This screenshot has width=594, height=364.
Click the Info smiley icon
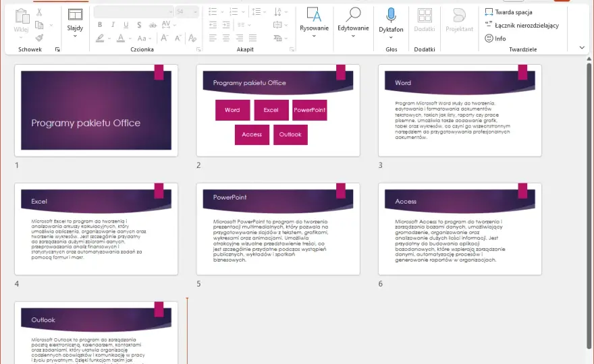click(489, 38)
